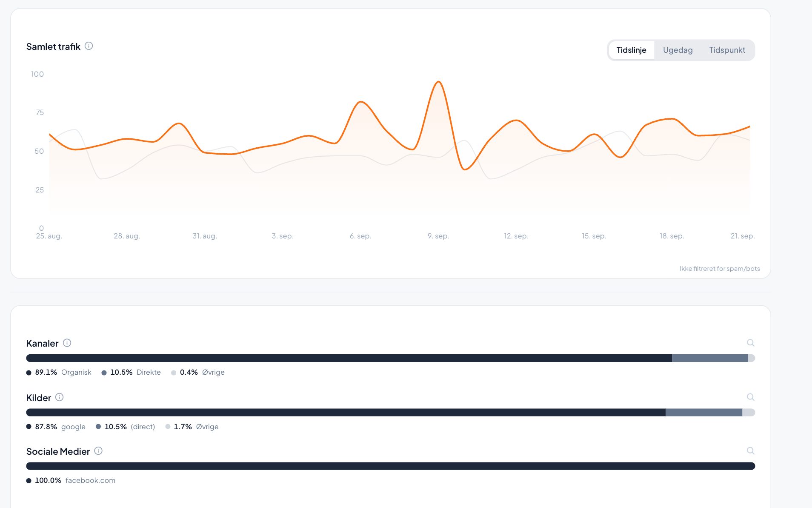Select the 87.8% google legend entry

pos(56,427)
